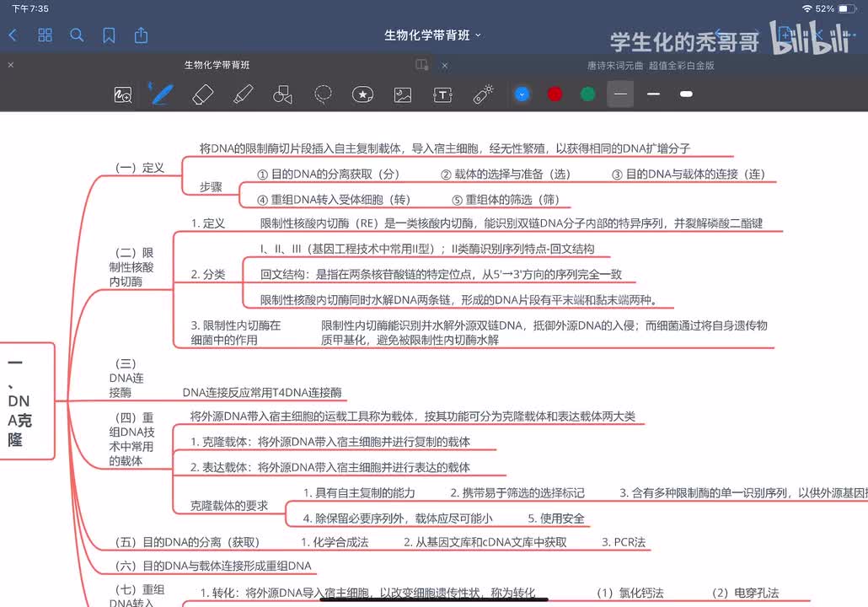Select the (一) 定义 branch node
The width and height of the screenshot is (868, 607).
tap(140, 168)
